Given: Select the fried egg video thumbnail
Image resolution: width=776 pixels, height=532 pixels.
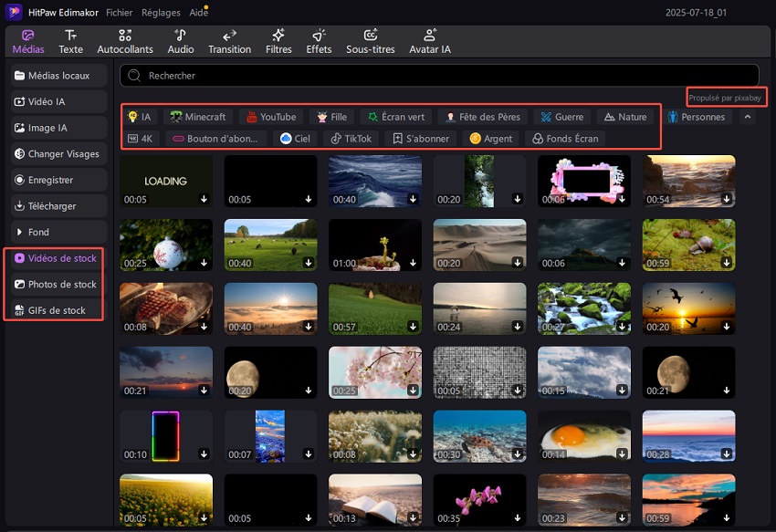Looking at the screenshot, I should tap(584, 434).
